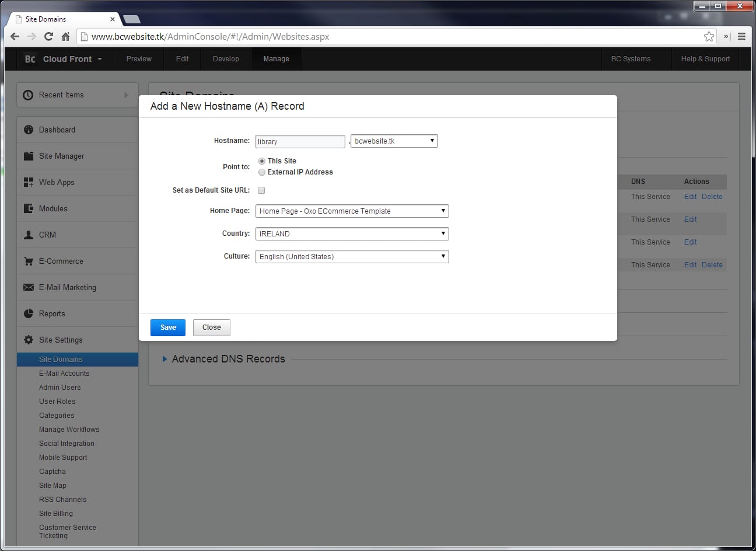The image size is (756, 551).
Task: Click the first row Edit link
Action: tap(690, 197)
